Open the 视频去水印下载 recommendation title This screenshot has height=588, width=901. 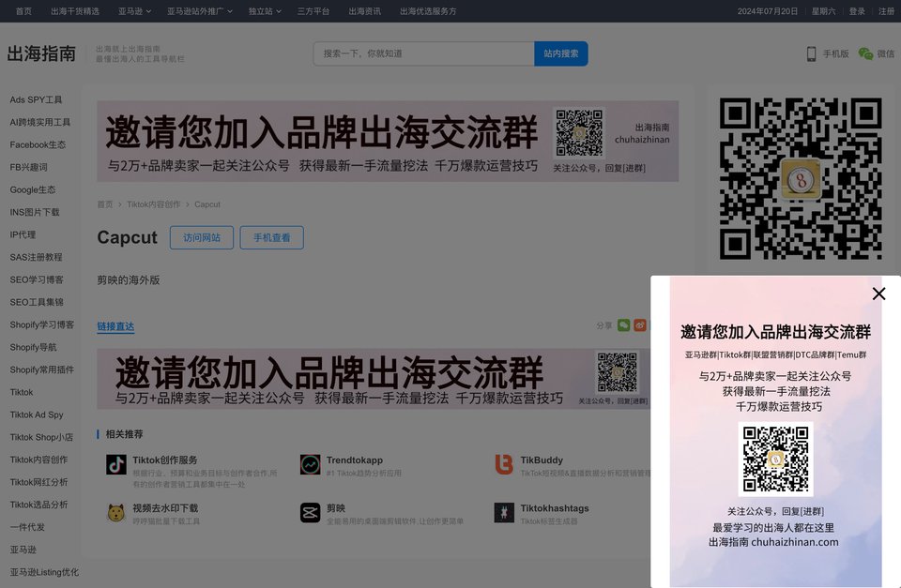coord(165,508)
